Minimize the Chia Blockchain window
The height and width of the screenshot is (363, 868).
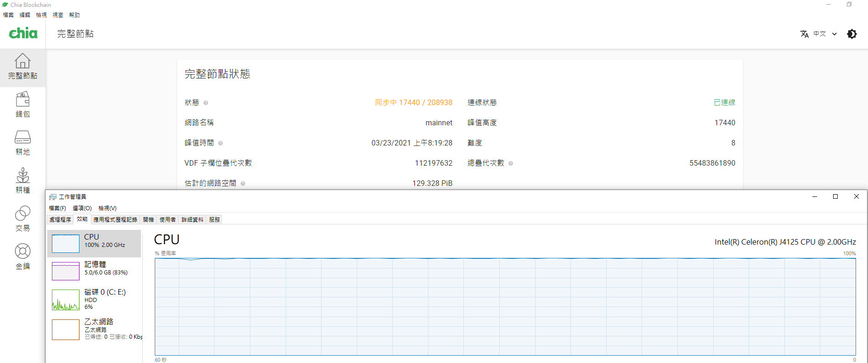(829, 5)
